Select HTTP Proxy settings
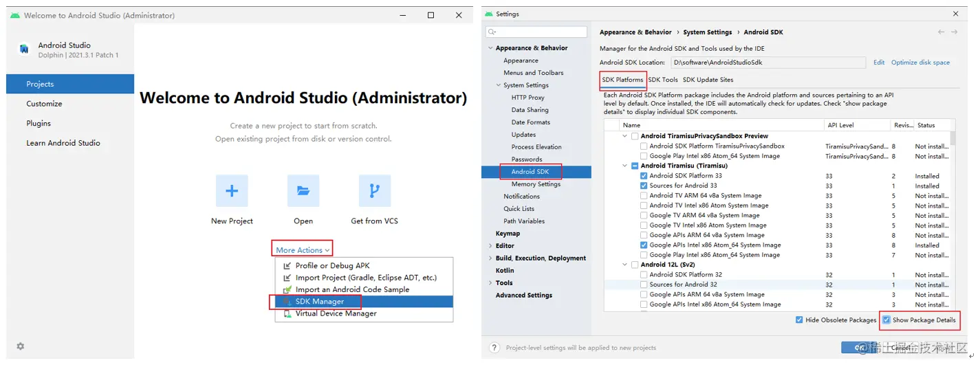Image resolution: width=980 pixels, height=367 pixels. [x=528, y=98]
